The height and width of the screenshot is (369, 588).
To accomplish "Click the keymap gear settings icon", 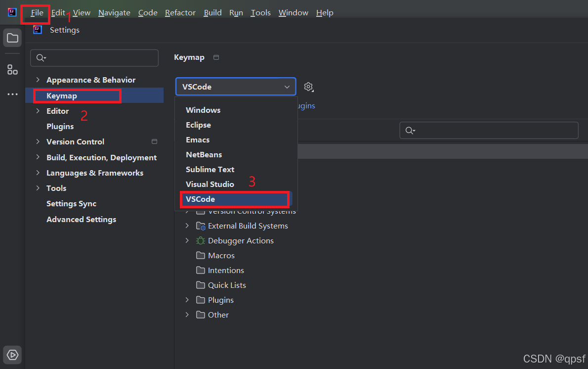I will coord(309,87).
